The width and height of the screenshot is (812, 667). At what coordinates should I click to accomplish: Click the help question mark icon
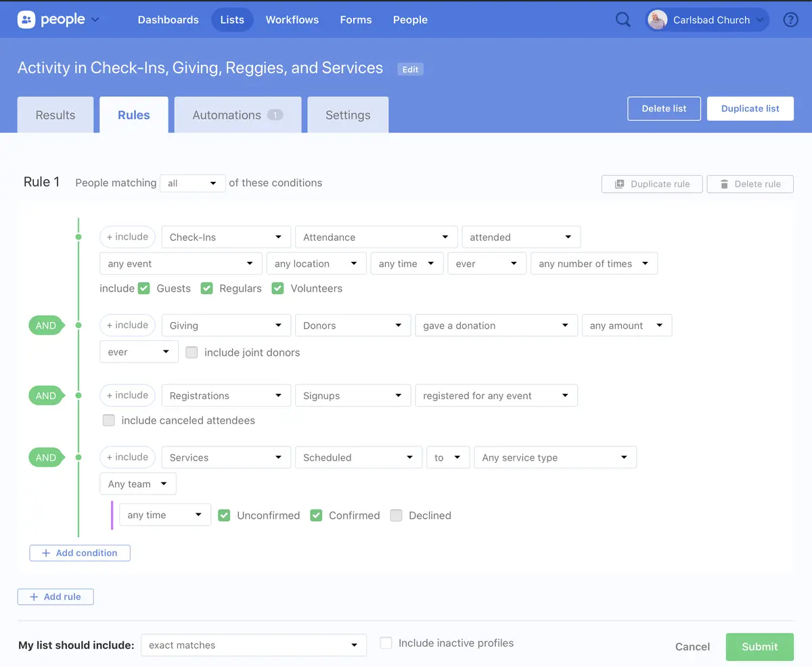tap(790, 20)
